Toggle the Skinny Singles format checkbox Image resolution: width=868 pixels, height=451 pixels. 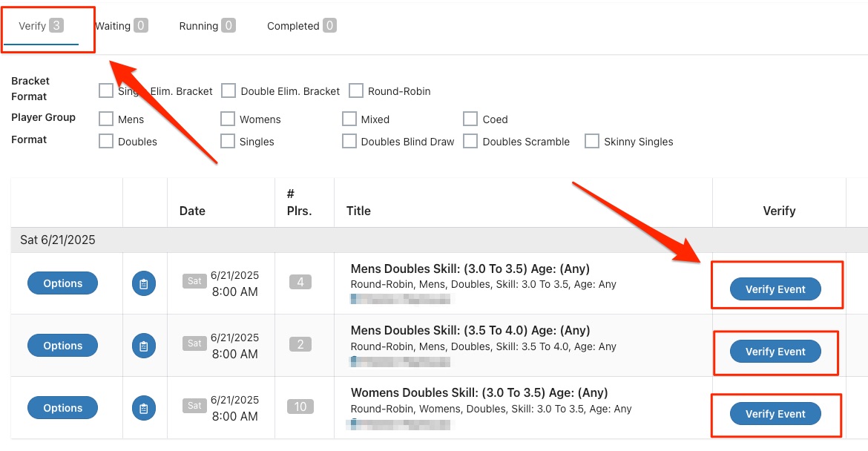(x=592, y=141)
